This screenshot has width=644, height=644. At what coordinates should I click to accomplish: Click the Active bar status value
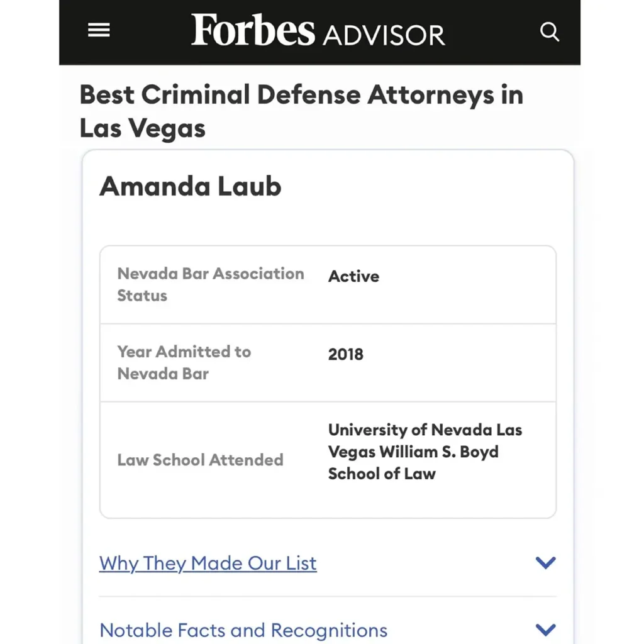pos(353,277)
